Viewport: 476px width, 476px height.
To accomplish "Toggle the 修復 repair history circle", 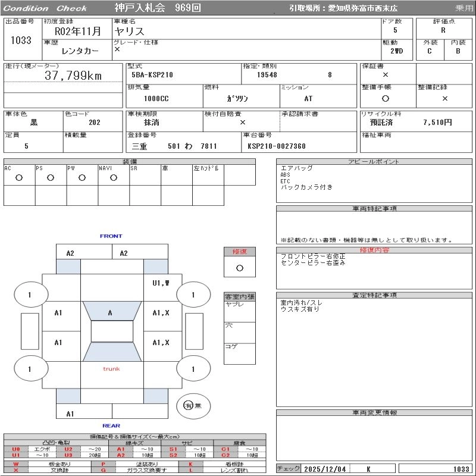I will click(239, 268).
